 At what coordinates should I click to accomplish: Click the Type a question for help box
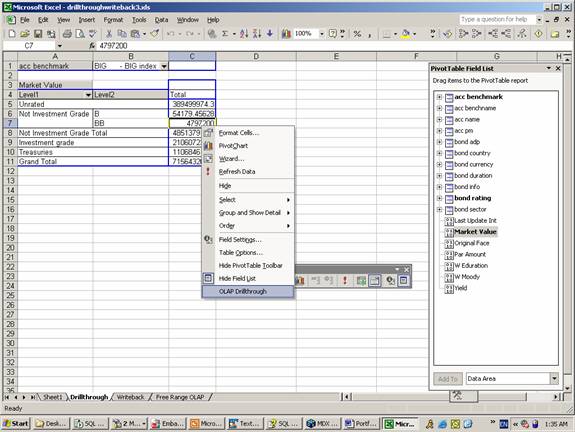498,19
